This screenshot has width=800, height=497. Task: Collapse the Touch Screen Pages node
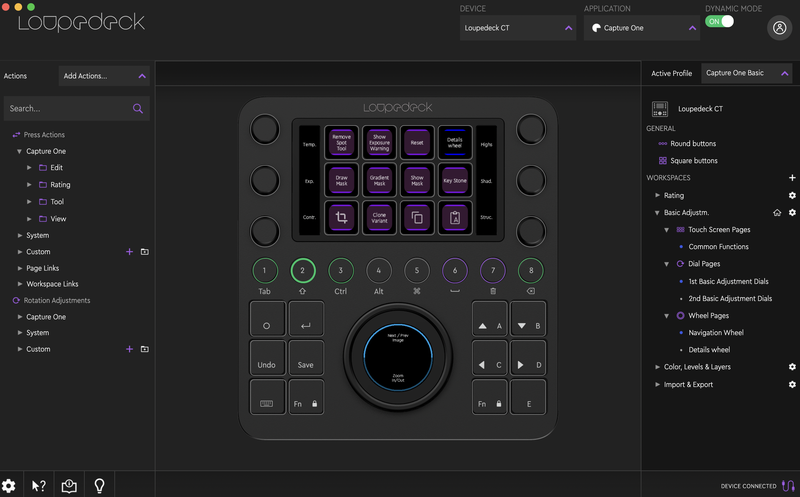tap(666, 230)
